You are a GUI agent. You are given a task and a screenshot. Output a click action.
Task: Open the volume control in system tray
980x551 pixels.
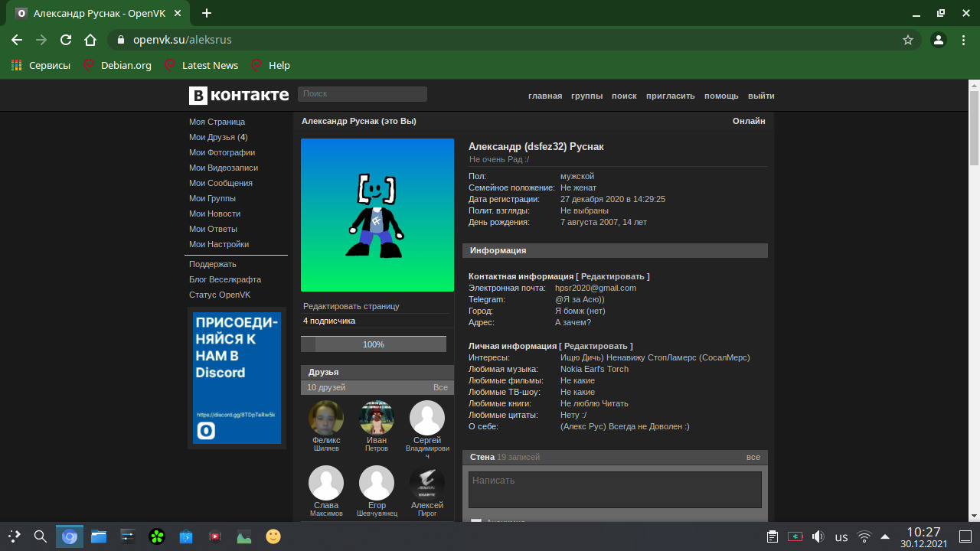pyautogui.click(x=818, y=536)
